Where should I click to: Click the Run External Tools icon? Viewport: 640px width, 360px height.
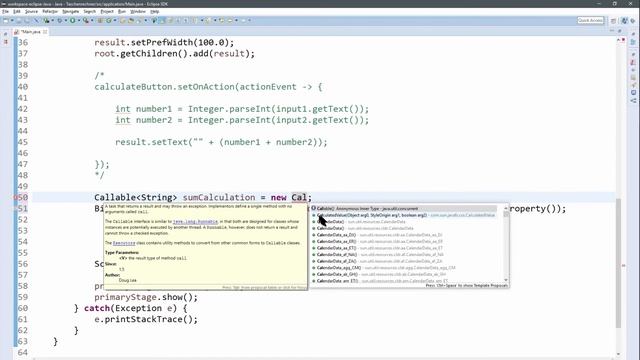(x=86, y=20)
